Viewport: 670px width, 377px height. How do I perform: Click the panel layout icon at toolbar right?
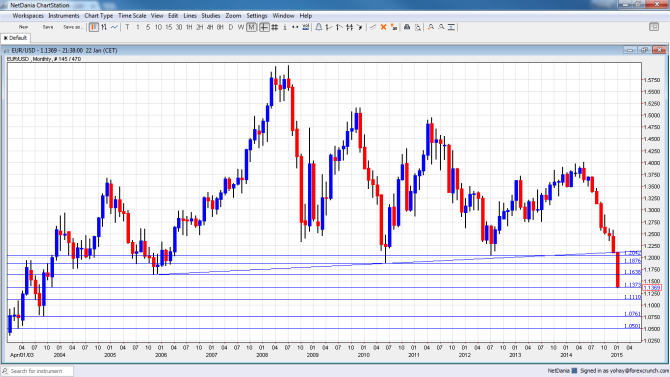(x=654, y=27)
